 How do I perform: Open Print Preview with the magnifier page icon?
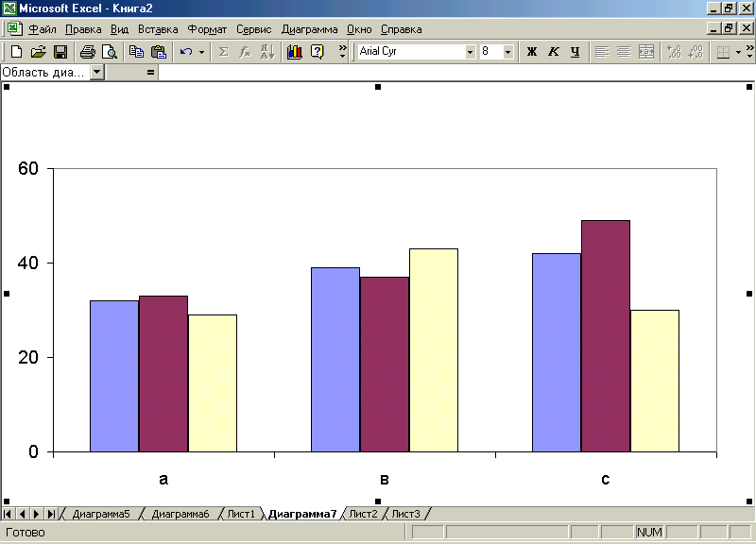110,52
